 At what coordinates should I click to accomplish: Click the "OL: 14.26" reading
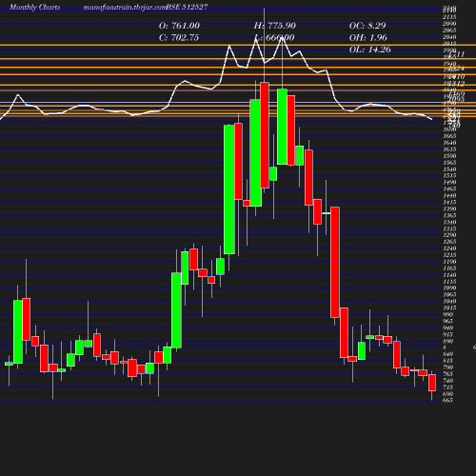tap(370, 50)
